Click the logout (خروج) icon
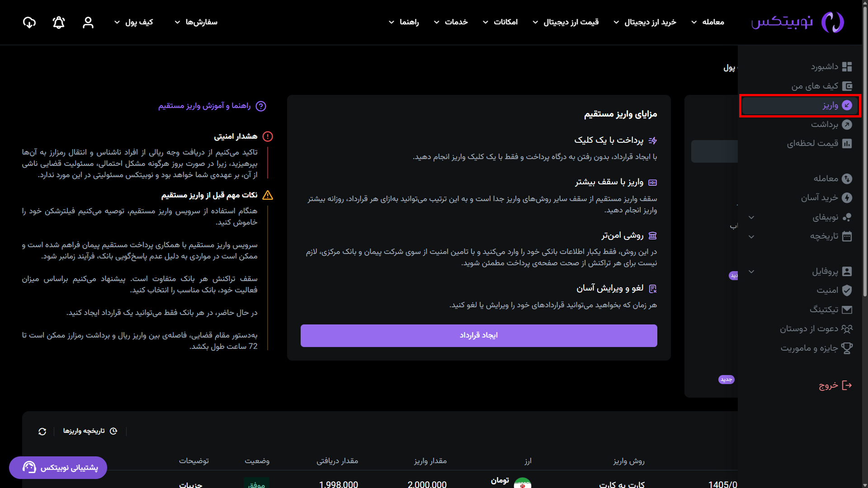 pyautogui.click(x=847, y=385)
